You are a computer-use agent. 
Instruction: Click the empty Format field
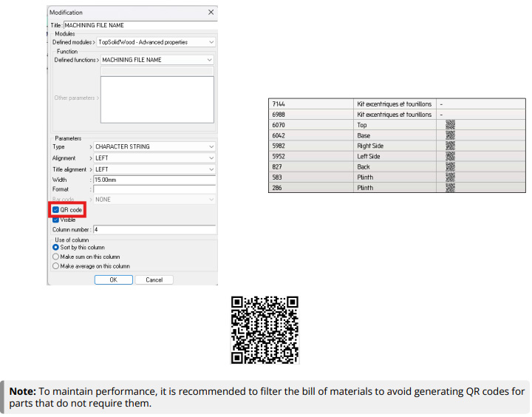tap(154, 189)
